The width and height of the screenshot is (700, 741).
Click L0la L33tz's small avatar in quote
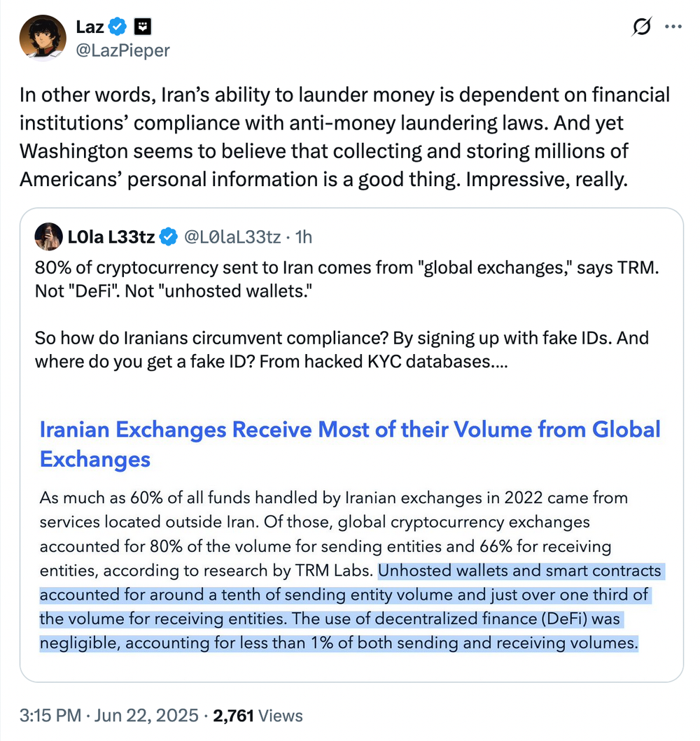[48, 238]
